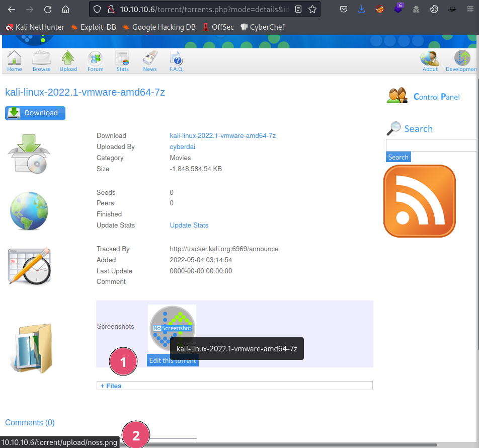Reload the page with browser refresh button
Screen dimensions: 479x448
tap(48, 9)
